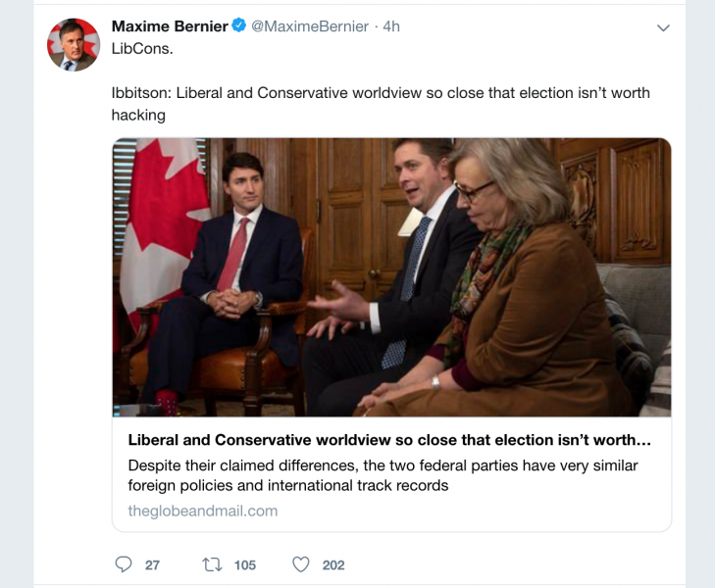Screen dimensions: 715x588
Task: Click the blue verified badge
Action: point(238,26)
